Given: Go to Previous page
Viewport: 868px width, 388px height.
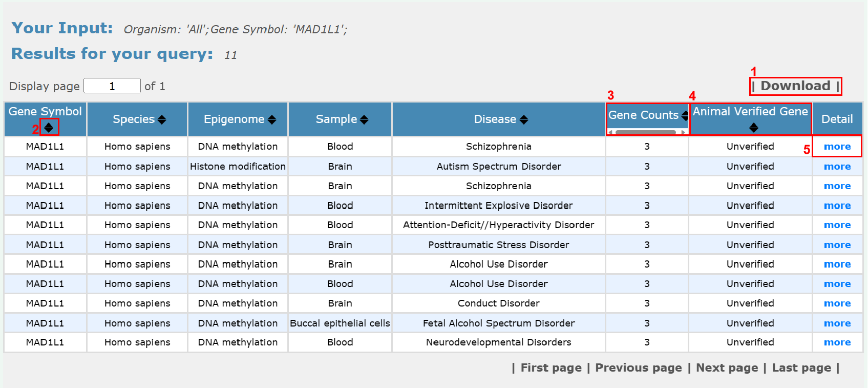Looking at the screenshot, I should [638, 368].
